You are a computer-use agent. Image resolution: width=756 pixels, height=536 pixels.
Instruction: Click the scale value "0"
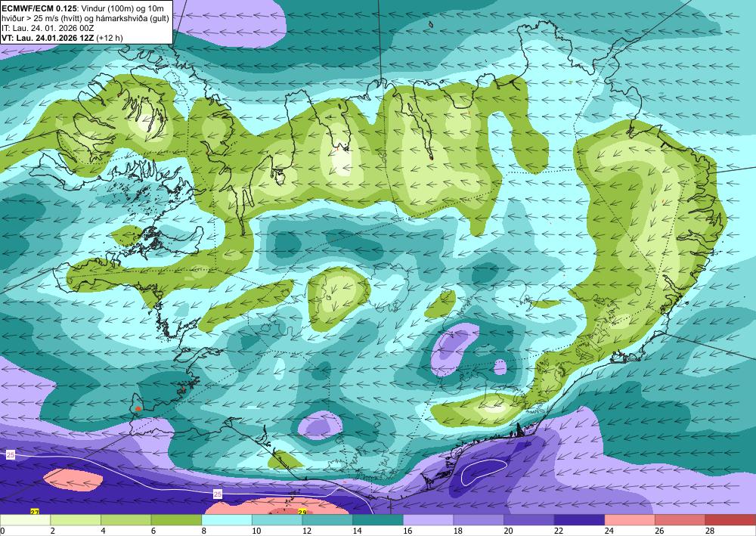tap(2, 531)
